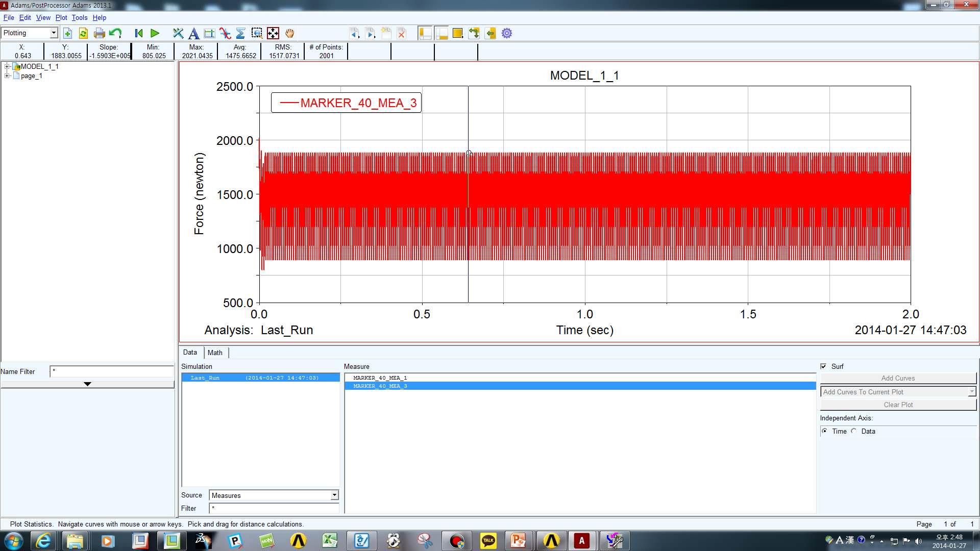Click the yellow page layout icon
Screen dimensions: 980x551
pyautogui.click(x=458, y=34)
